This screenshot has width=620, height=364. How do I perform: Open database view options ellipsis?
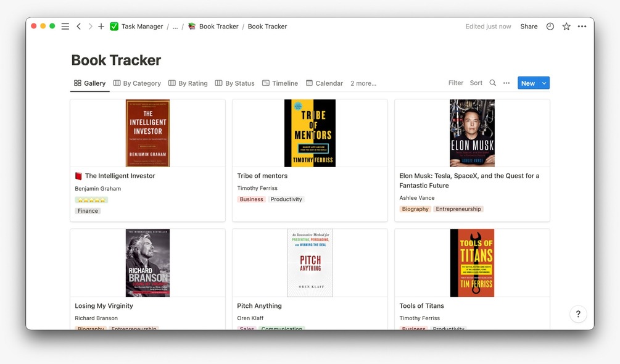506,83
